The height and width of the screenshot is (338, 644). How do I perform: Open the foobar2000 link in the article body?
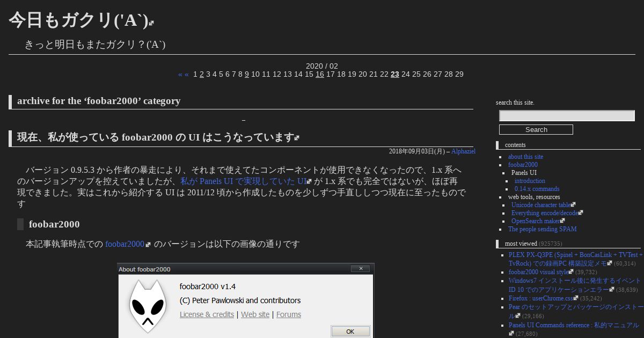tap(125, 244)
